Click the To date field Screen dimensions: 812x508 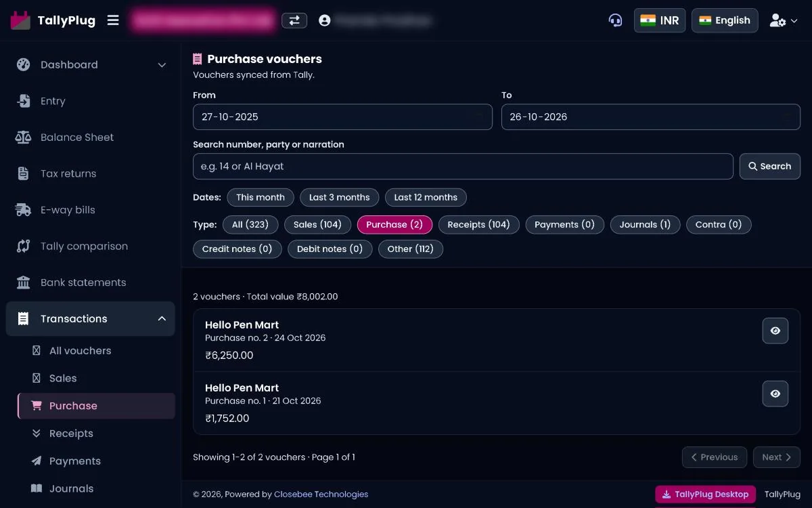(651, 117)
